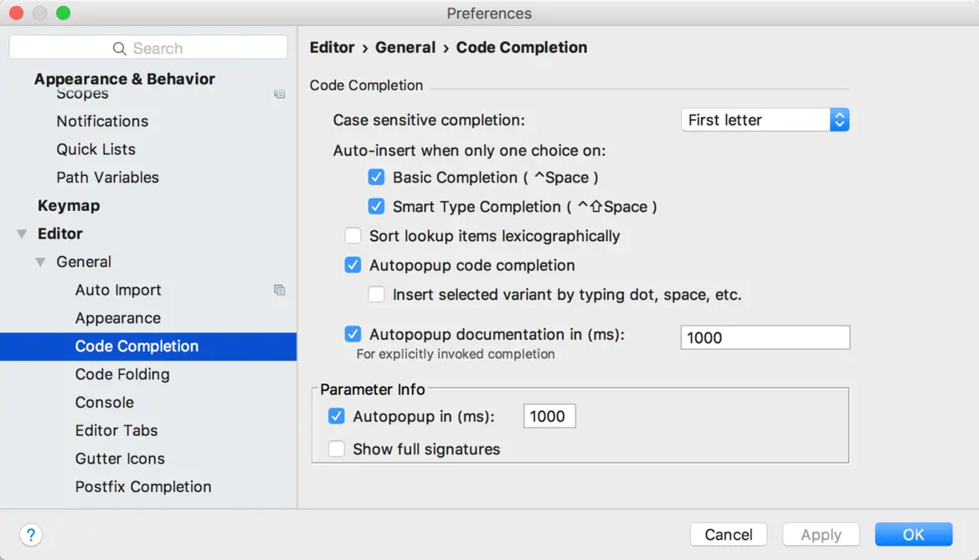
Task: Collapse the Editor tree section
Action: [x=22, y=234]
